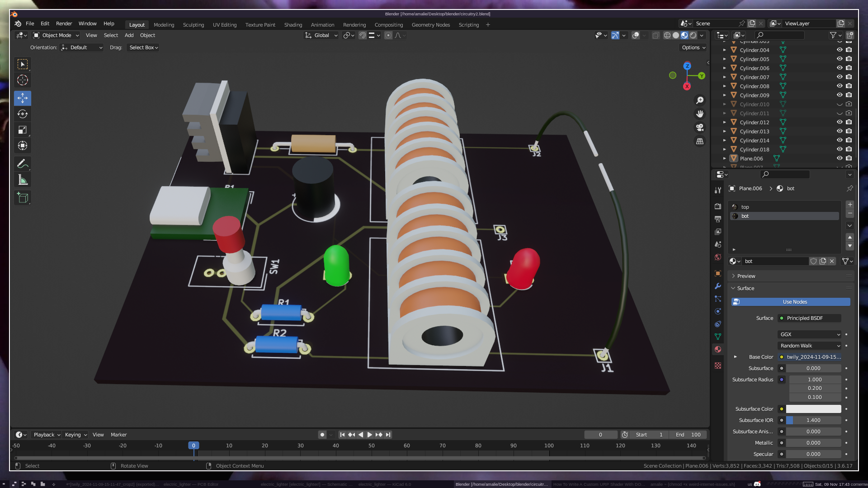Click the camera view icon in viewport
Viewport: 868px width, 488px height.
pos(700,127)
